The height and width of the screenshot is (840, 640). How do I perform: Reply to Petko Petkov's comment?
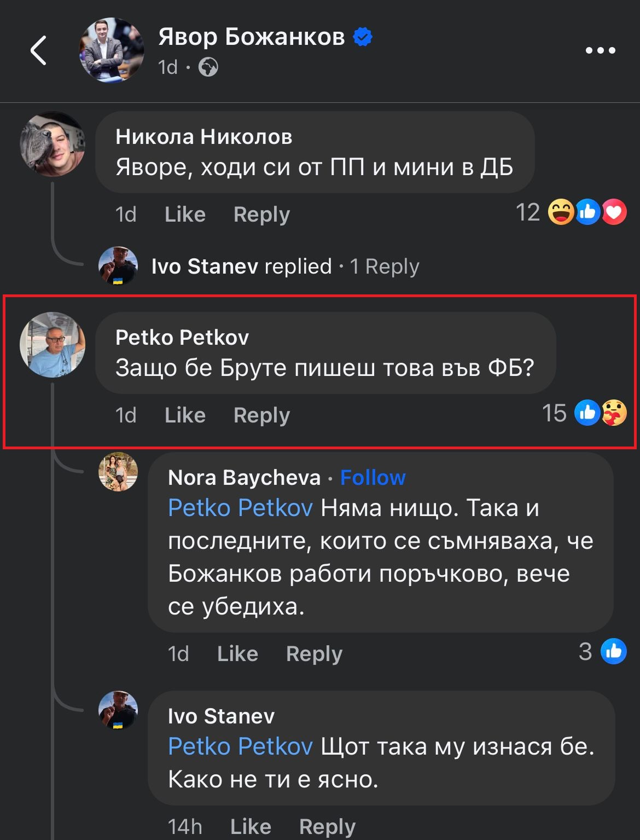point(261,415)
